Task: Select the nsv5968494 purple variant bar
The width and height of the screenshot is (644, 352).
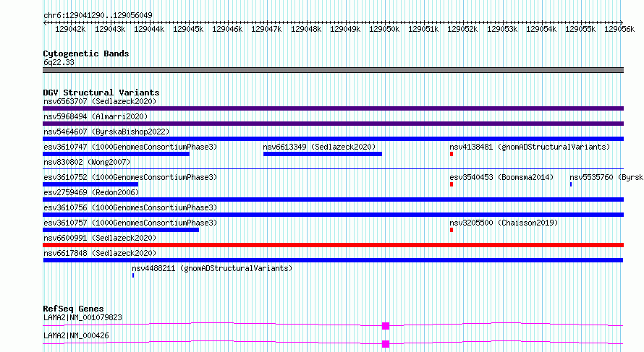Action: click(x=333, y=124)
